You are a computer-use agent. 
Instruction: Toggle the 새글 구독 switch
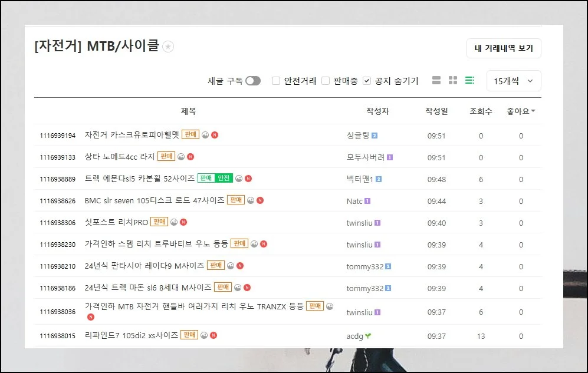coord(252,81)
